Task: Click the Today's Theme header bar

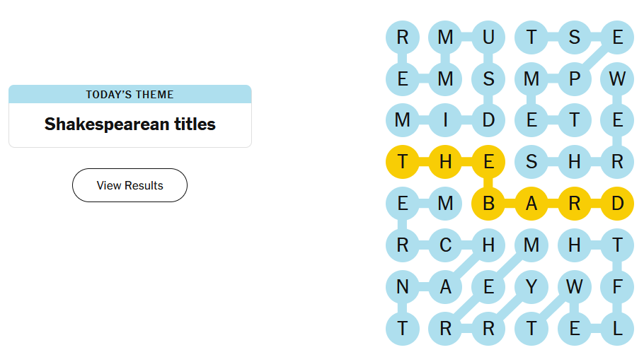Action: tap(130, 94)
